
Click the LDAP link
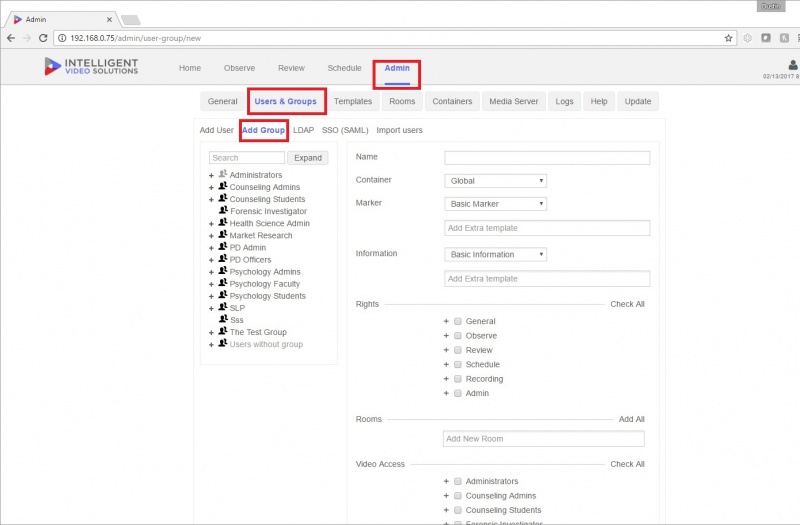[304, 130]
